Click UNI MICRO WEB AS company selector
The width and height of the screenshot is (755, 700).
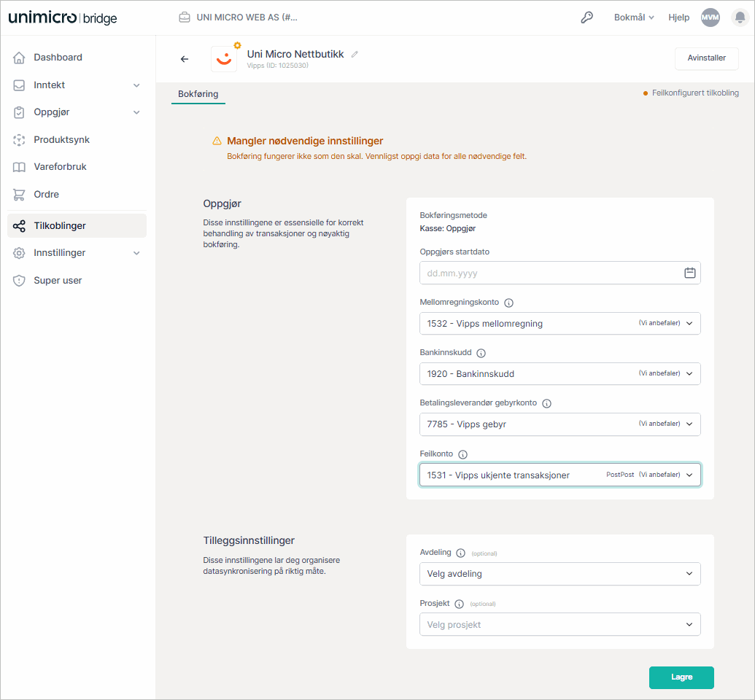(x=238, y=17)
